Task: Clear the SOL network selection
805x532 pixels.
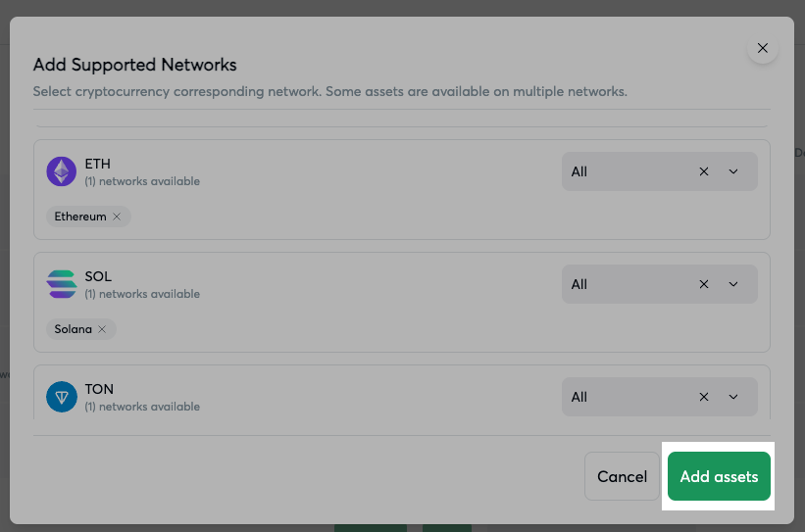Action: pos(703,284)
